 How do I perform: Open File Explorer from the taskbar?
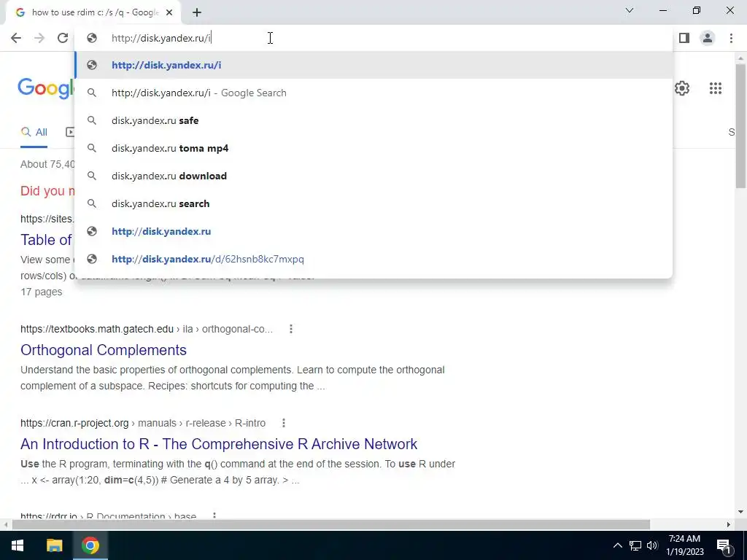point(54,545)
